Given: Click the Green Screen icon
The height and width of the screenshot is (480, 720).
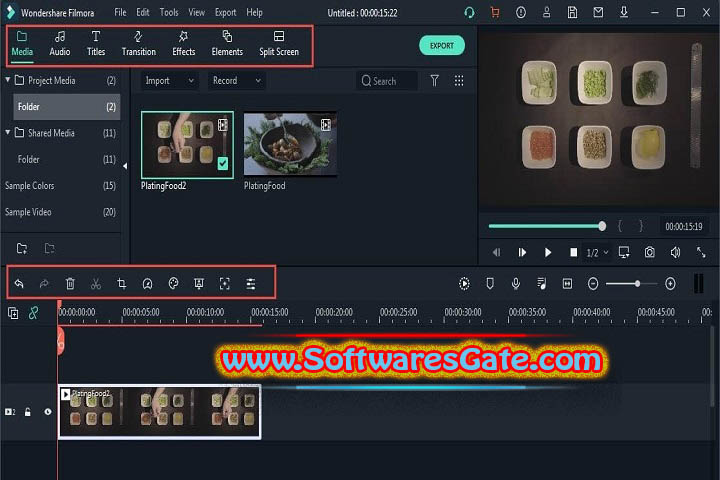Looking at the screenshot, I should tap(199, 283).
